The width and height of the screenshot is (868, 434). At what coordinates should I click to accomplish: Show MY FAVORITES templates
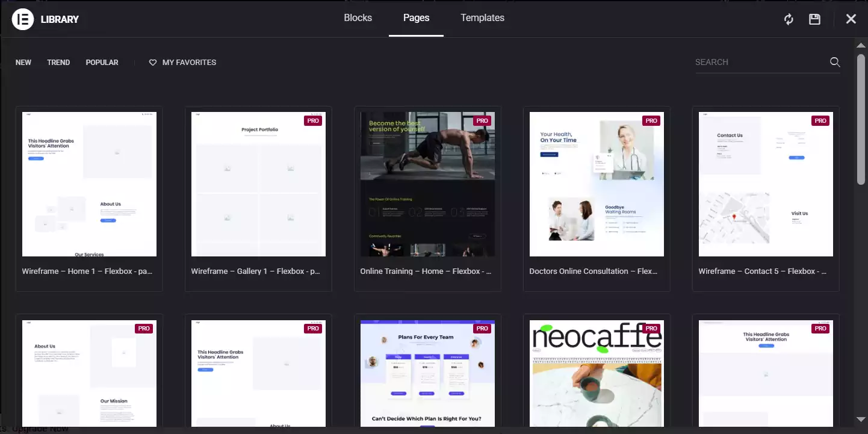[x=189, y=63]
